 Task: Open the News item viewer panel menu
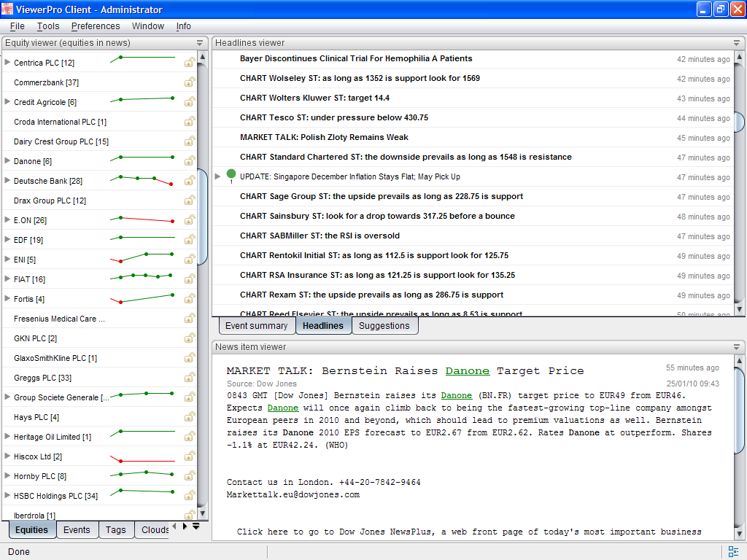click(x=737, y=347)
